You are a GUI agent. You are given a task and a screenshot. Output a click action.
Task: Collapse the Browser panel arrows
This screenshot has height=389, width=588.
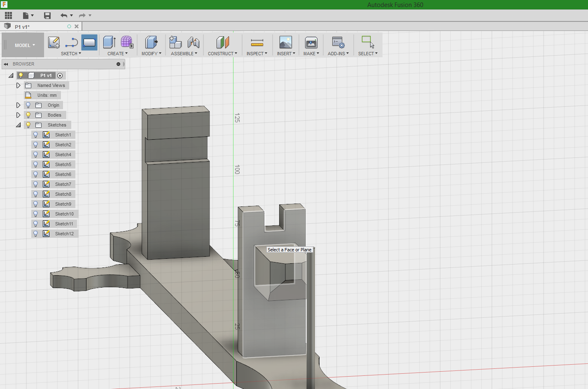click(x=6, y=64)
